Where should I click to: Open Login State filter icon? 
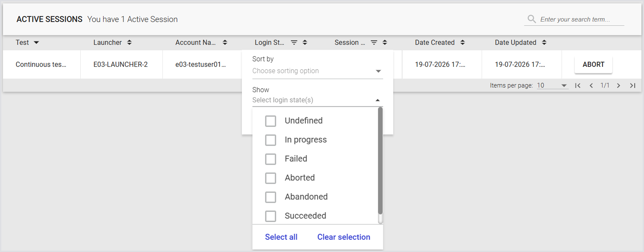click(x=294, y=43)
